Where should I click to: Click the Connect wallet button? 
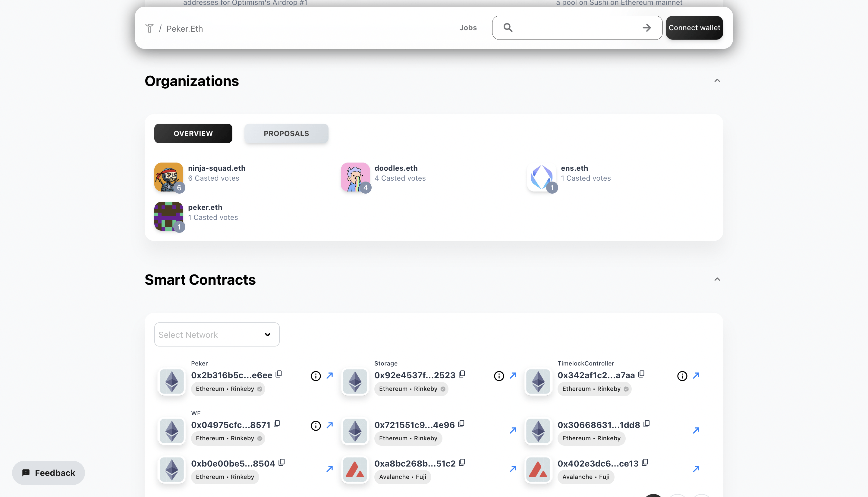(694, 28)
